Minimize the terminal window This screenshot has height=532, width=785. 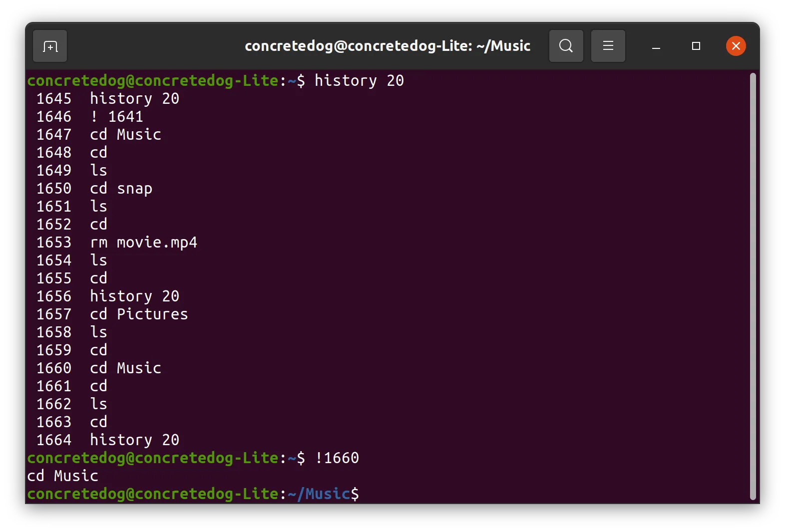click(656, 46)
